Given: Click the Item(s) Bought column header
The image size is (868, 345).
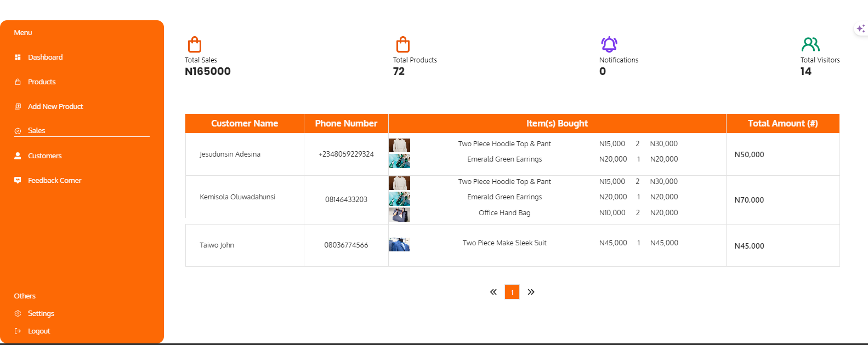Looking at the screenshot, I should coord(557,123).
